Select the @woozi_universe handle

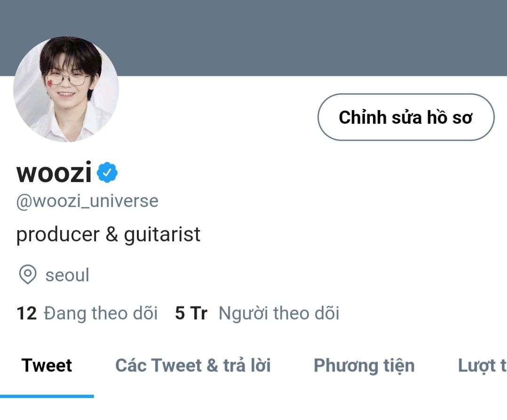point(87,201)
